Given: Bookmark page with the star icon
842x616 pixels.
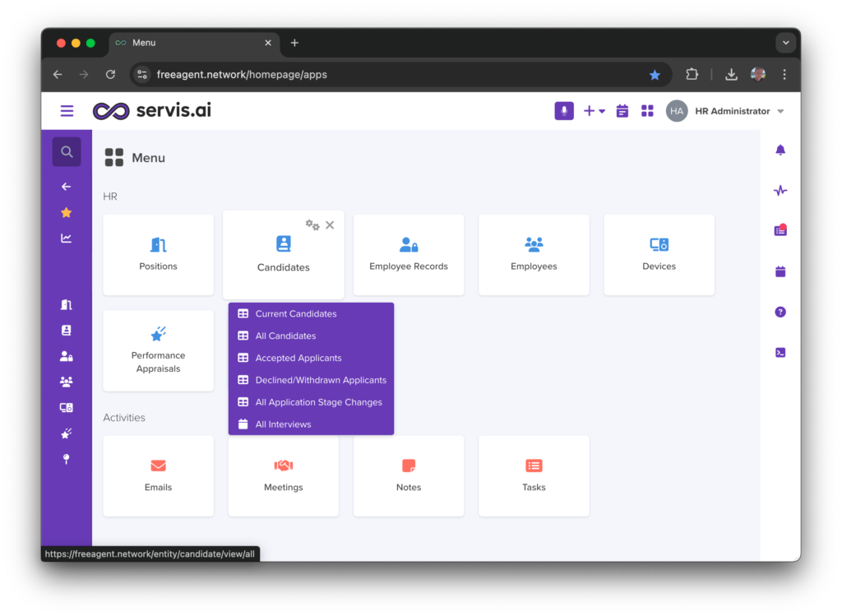Looking at the screenshot, I should tap(655, 75).
